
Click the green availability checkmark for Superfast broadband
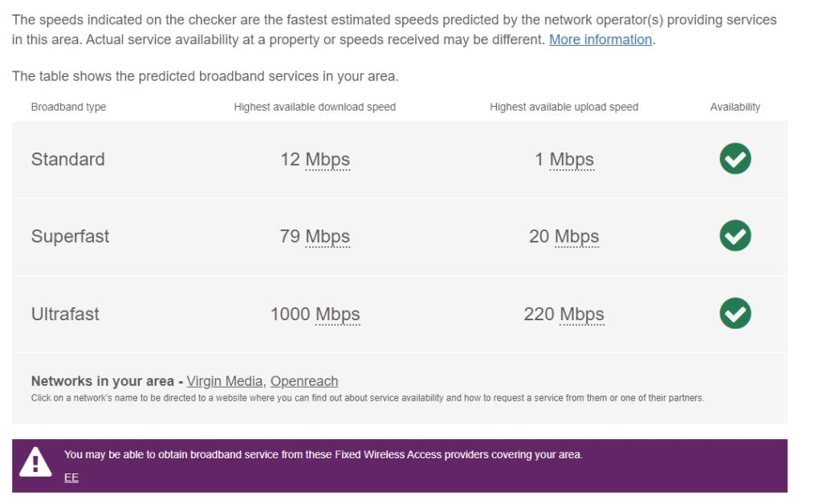735,237
